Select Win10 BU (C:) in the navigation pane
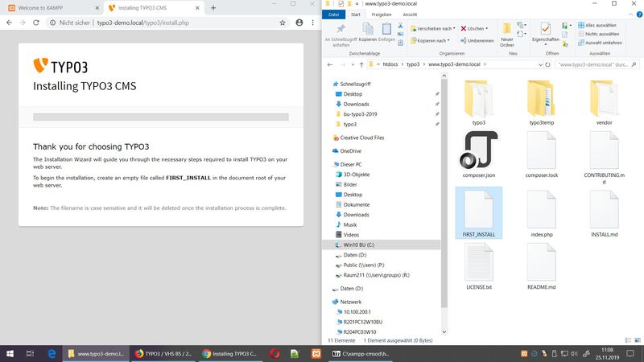 pyautogui.click(x=359, y=245)
